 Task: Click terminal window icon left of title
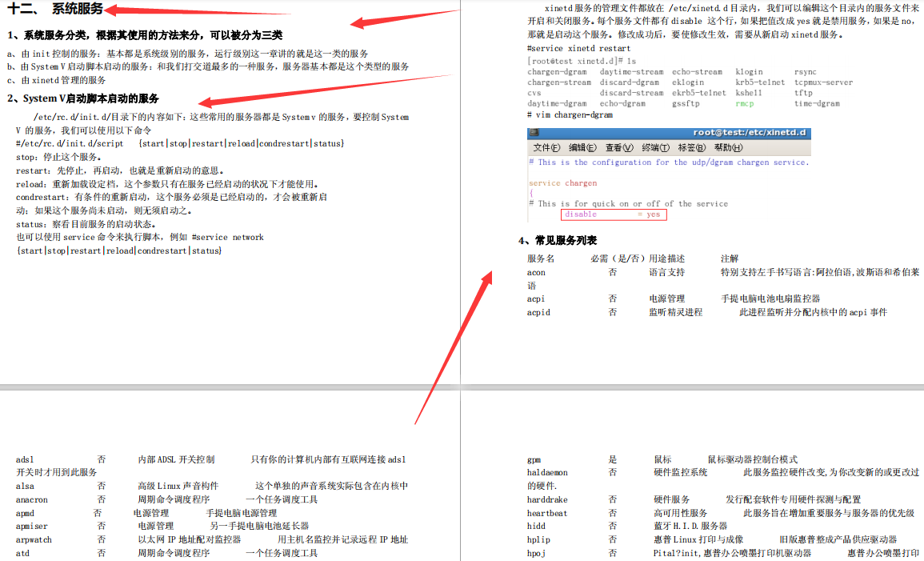[534, 133]
